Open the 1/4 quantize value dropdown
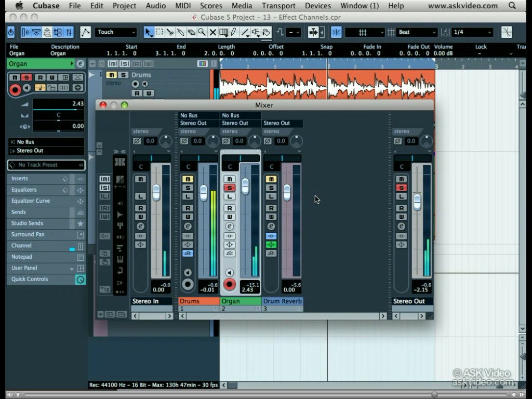Image resolution: width=532 pixels, height=399 pixels. 472,32
